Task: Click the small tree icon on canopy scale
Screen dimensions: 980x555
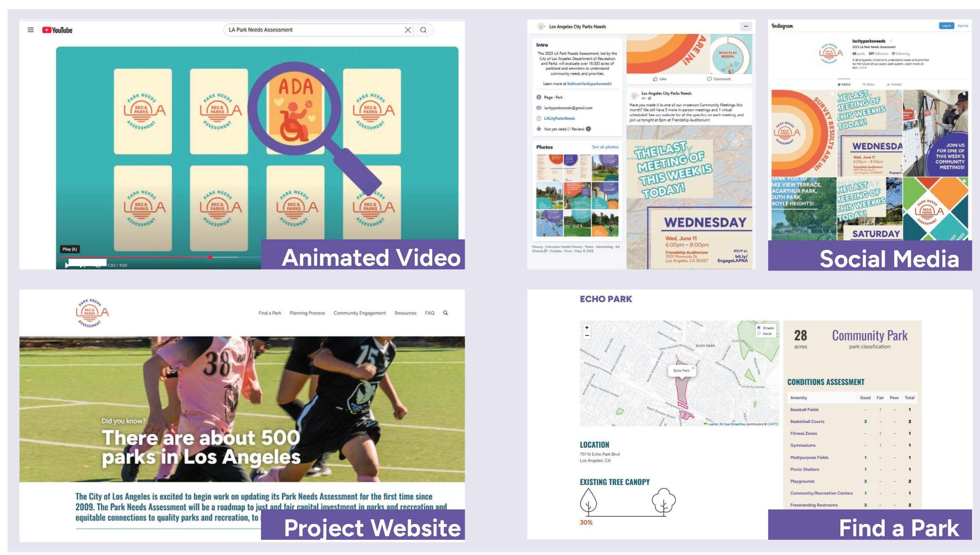Action: click(588, 502)
